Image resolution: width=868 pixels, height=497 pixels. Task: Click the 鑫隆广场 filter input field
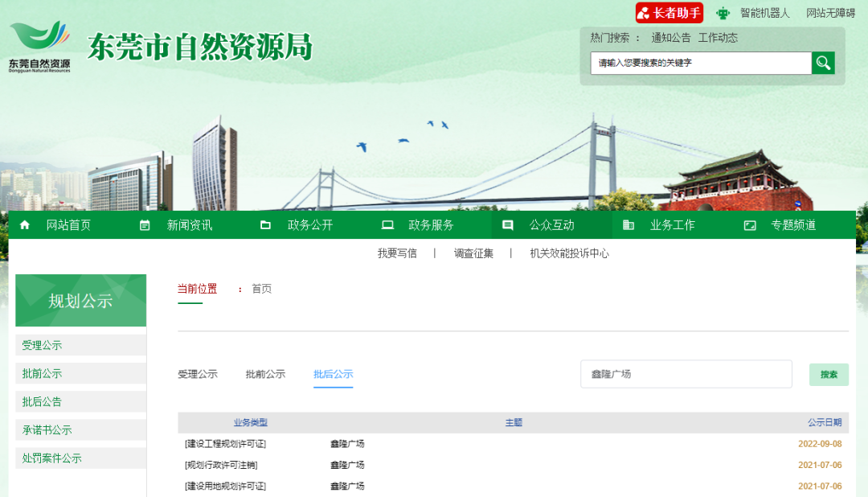tap(686, 374)
